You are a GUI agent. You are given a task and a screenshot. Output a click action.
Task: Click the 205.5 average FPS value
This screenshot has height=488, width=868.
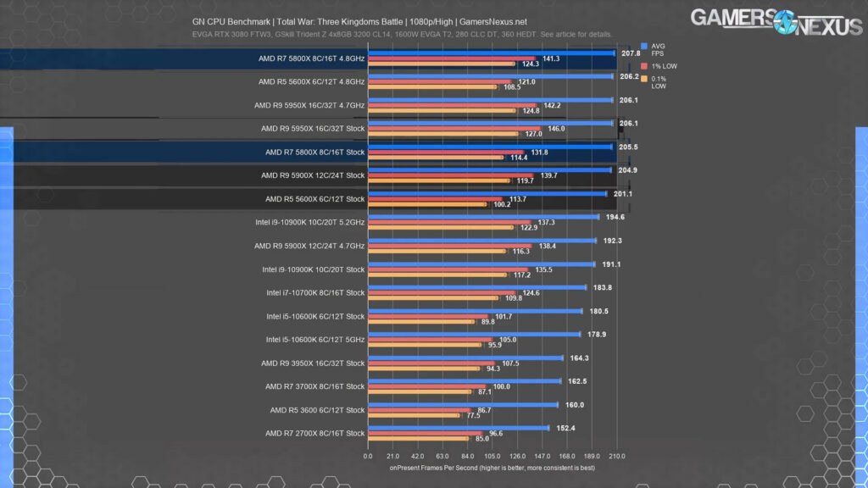point(628,147)
